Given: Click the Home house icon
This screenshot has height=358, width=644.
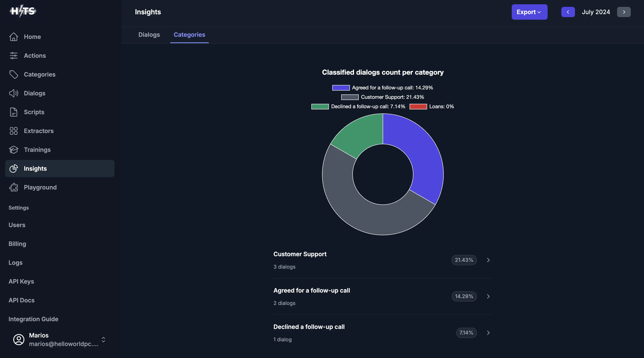Looking at the screenshot, I should pyautogui.click(x=13, y=37).
